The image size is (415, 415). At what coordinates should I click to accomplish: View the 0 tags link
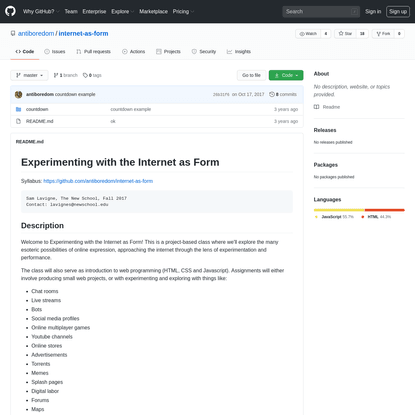coord(92,75)
